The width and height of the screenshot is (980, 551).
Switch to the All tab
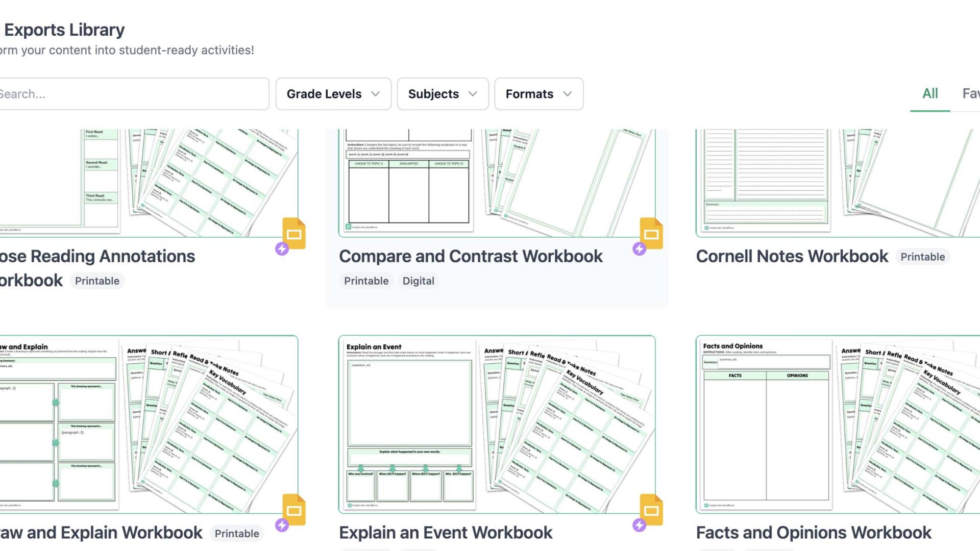tap(929, 93)
